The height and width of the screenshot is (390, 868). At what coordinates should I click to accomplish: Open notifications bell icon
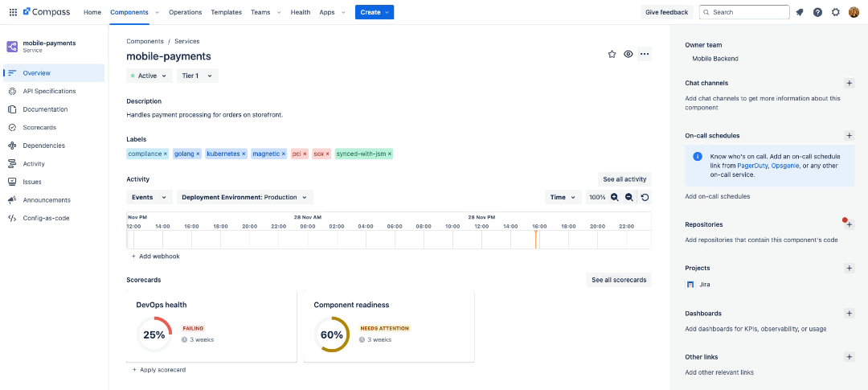tap(800, 12)
